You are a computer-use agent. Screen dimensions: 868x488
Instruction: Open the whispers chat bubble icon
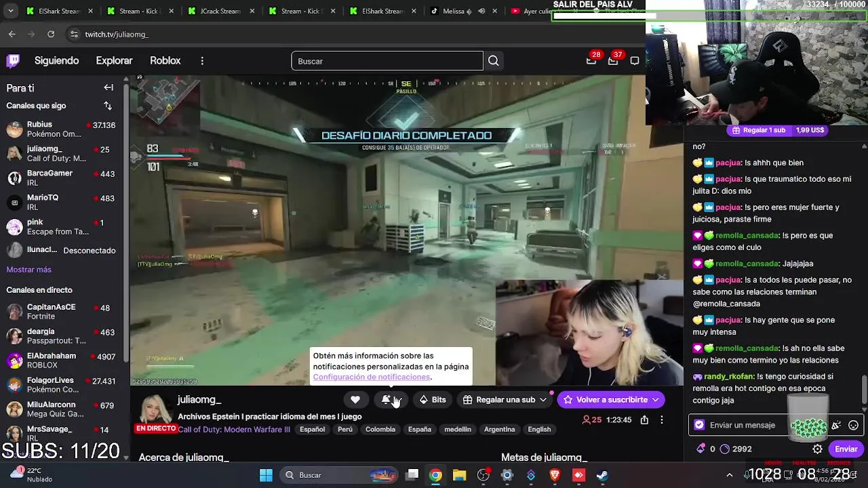point(635,60)
